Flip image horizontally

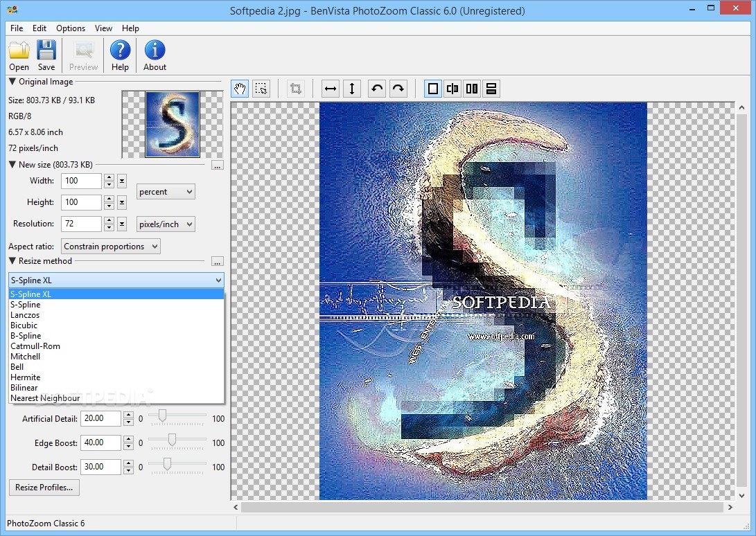[x=331, y=89]
